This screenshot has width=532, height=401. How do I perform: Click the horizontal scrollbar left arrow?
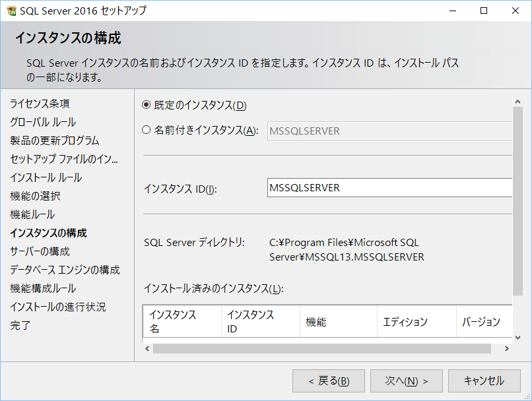pos(147,348)
